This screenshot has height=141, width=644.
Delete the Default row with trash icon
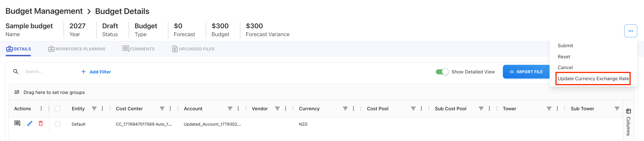coord(41,123)
